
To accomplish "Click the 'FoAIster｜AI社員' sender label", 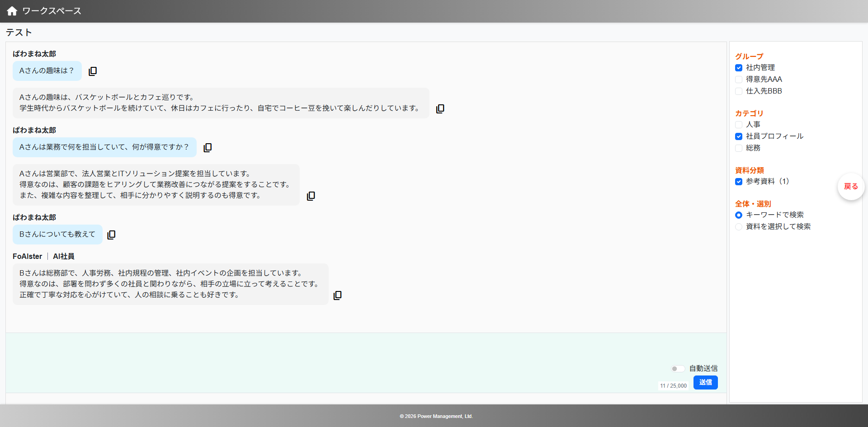I will (x=43, y=256).
